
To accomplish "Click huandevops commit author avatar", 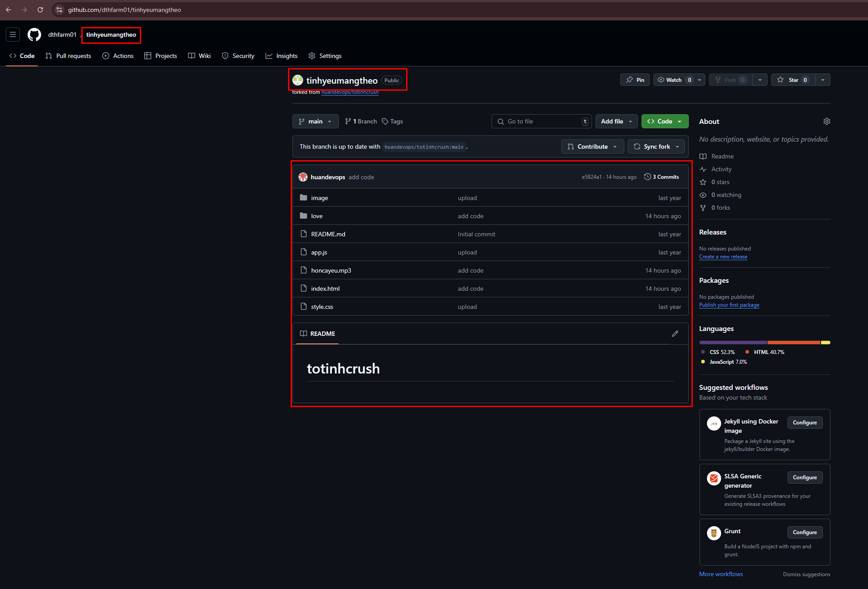I will pyautogui.click(x=303, y=177).
